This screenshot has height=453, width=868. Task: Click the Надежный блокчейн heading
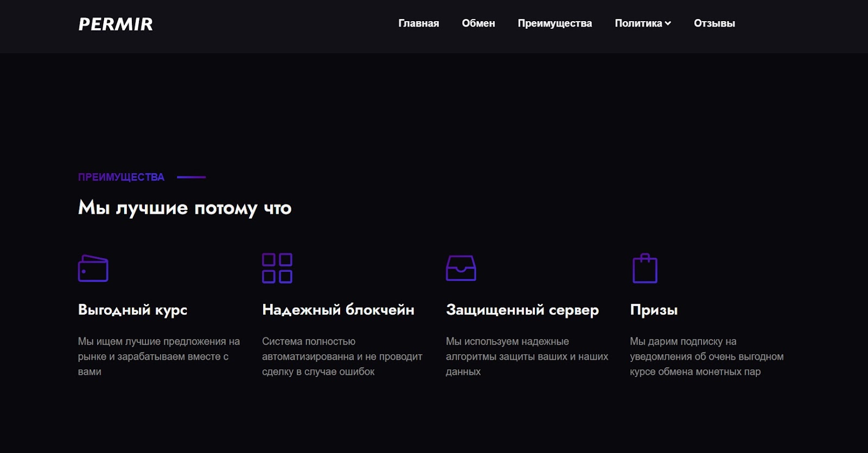click(338, 310)
